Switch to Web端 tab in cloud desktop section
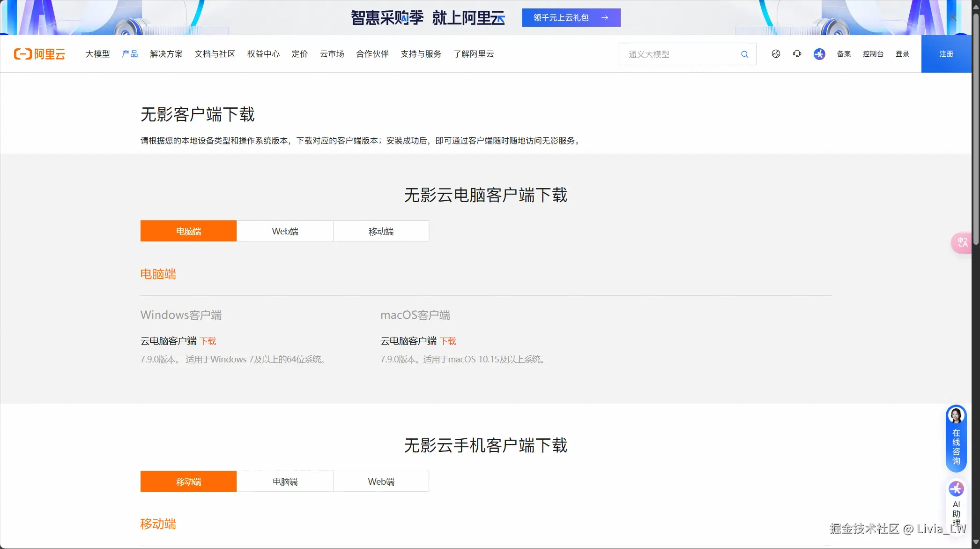This screenshot has height=549, width=980. point(285,231)
